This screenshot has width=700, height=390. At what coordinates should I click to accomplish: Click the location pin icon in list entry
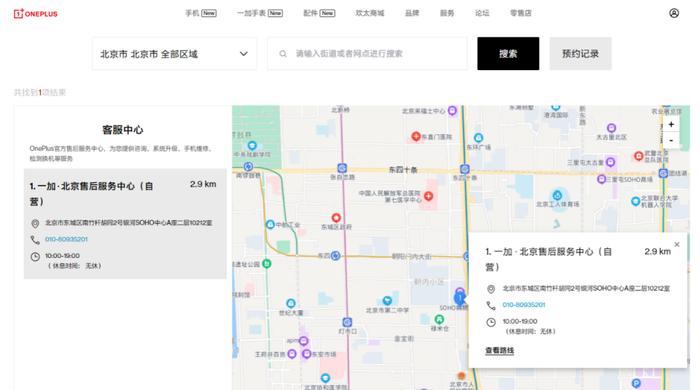pos(35,223)
